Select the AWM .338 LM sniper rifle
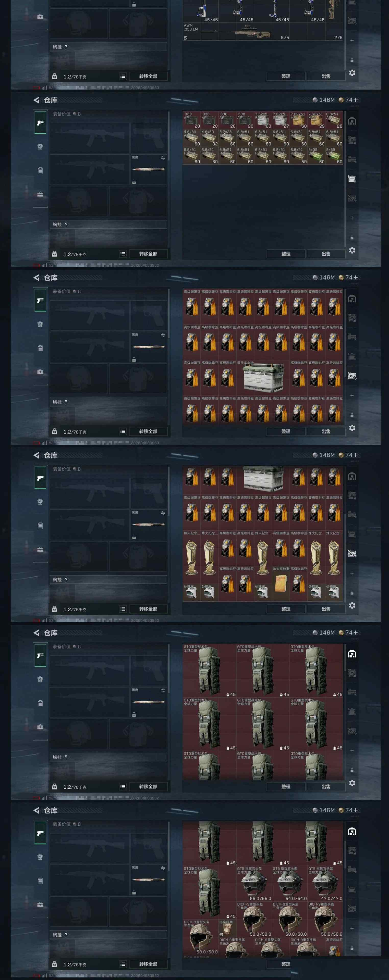Image resolution: width=389 pixels, height=980 pixels. [x=236, y=32]
